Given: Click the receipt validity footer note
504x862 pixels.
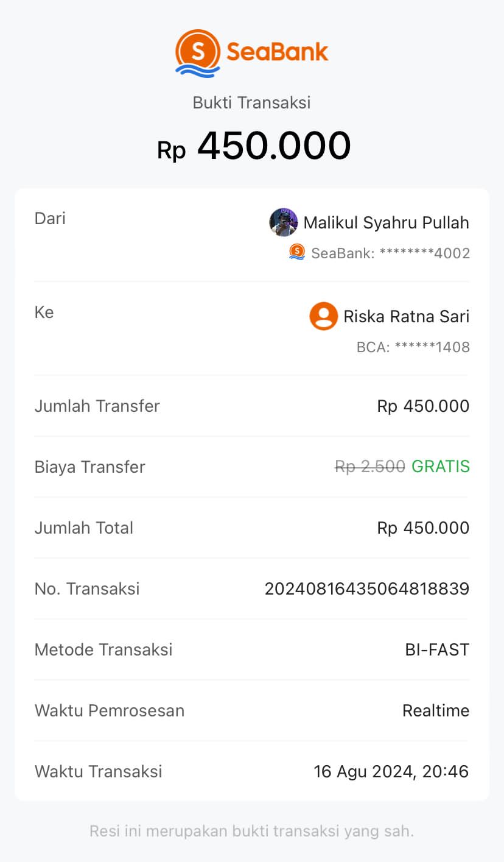Looking at the screenshot, I should pos(252,831).
